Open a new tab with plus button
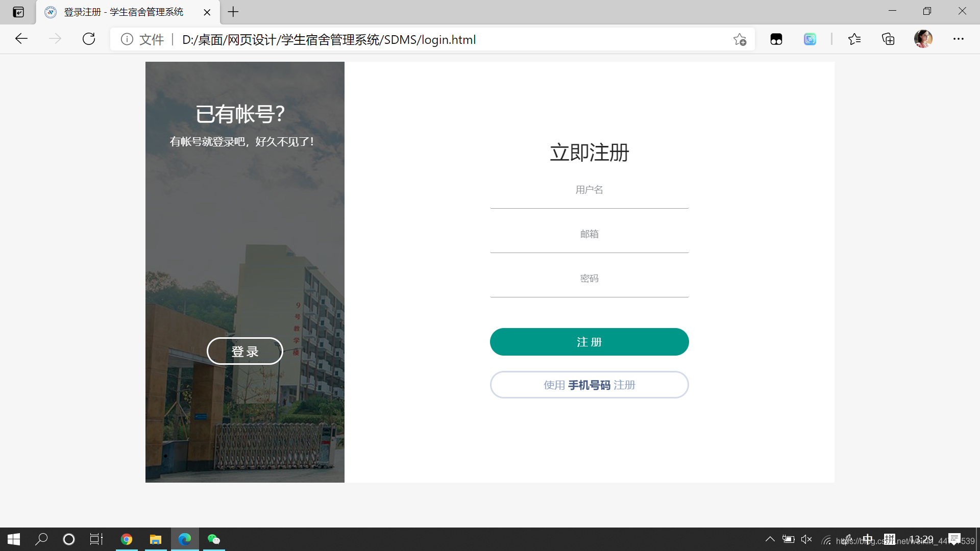980x551 pixels. 233,12
